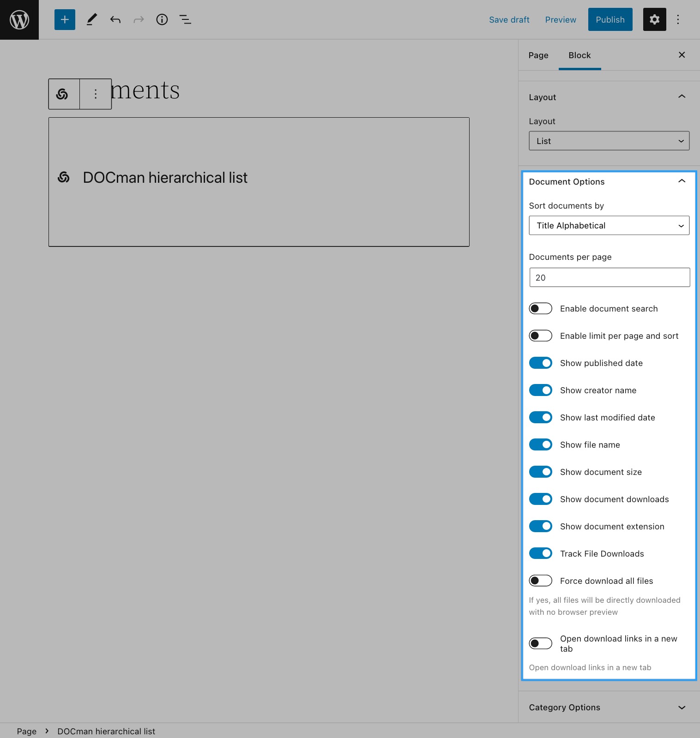Click DOCman hierarchical list in the breadcrumb
The height and width of the screenshot is (738, 700).
click(x=106, y=731)
